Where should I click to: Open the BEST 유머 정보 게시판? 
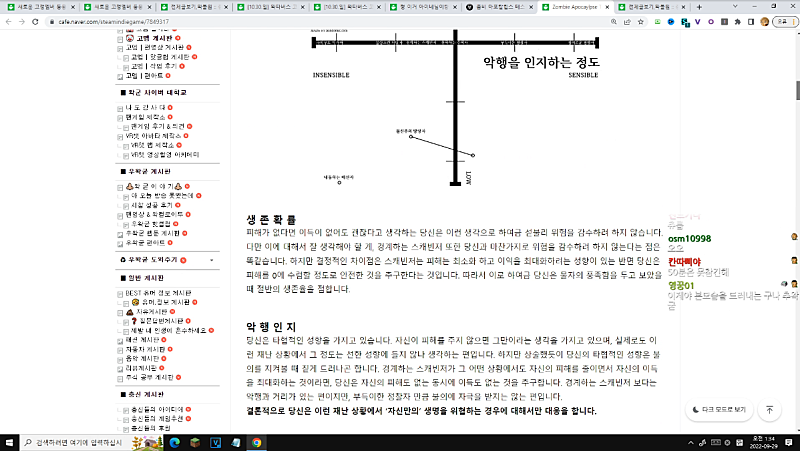(x=158, y=293)
